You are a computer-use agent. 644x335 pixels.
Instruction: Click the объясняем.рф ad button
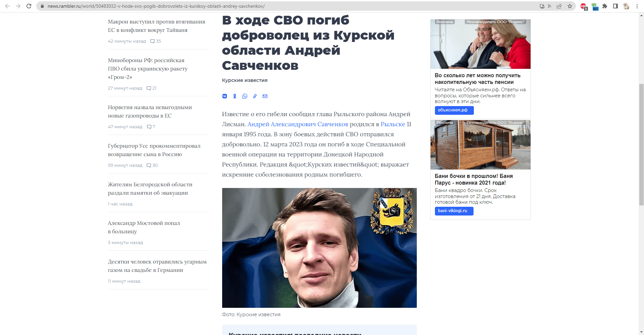point(454,110)
